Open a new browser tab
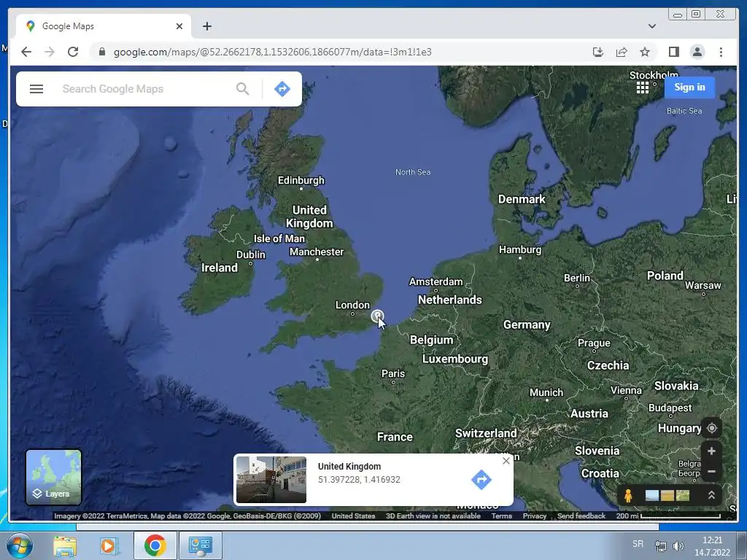The image size is (747, 560). (206, 26)
